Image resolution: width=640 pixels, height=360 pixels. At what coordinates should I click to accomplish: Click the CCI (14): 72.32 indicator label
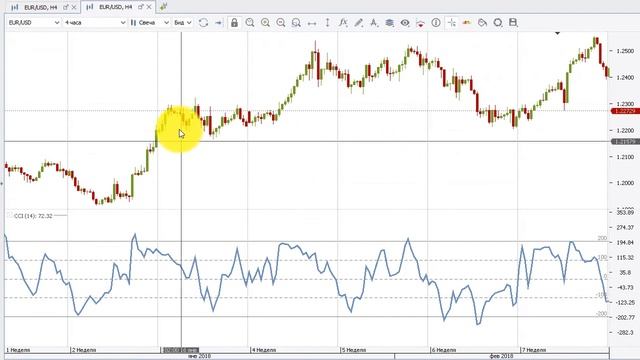[33, 216]
